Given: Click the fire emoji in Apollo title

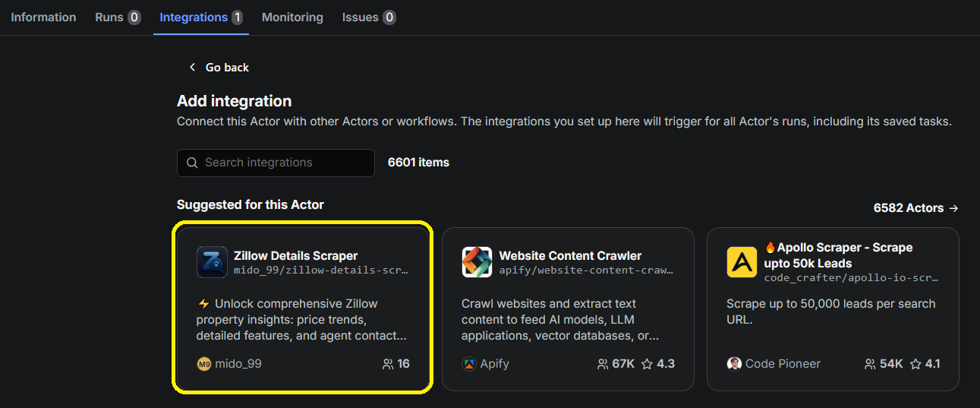Looking at the screenshot, I should pos(770,248).
